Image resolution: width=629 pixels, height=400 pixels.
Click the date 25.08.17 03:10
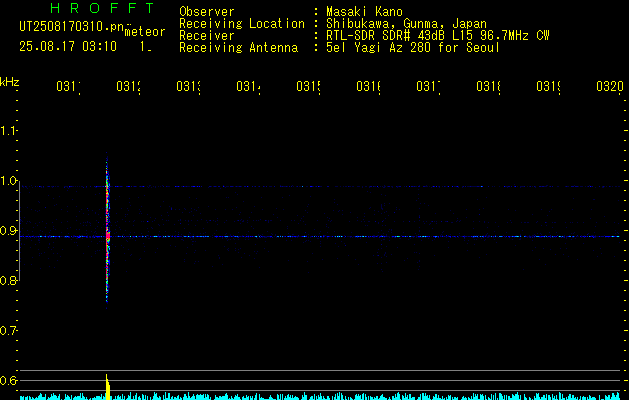click(x=68, y=47)
